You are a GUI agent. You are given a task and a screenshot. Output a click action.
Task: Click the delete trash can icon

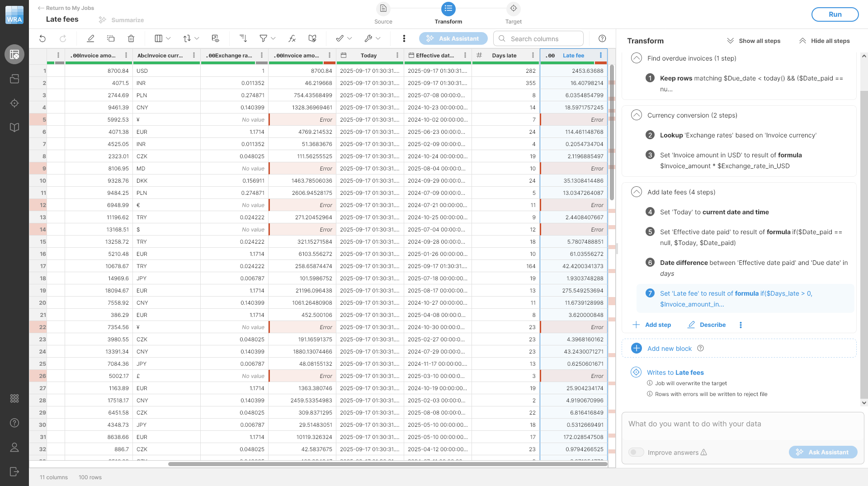(131, 39)
